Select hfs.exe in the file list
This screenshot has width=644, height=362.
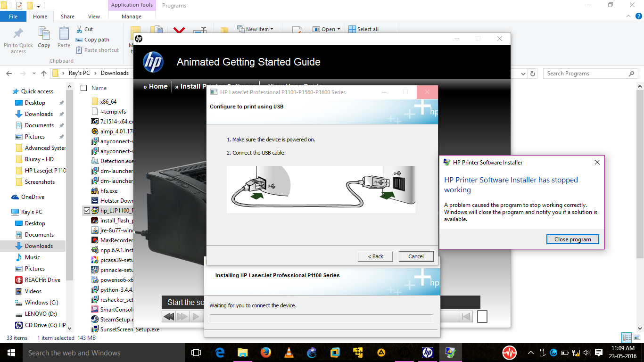tap(109, 191)
